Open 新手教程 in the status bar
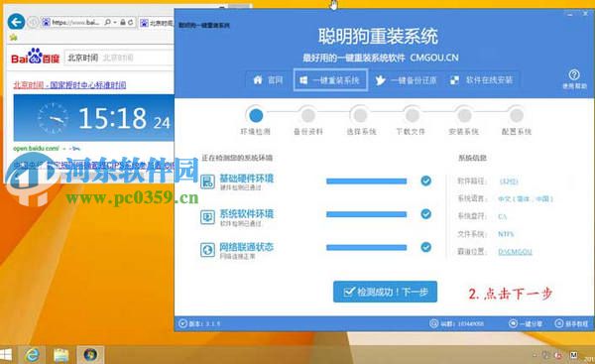Screen dimensions: 595x364 click(571, 323)
